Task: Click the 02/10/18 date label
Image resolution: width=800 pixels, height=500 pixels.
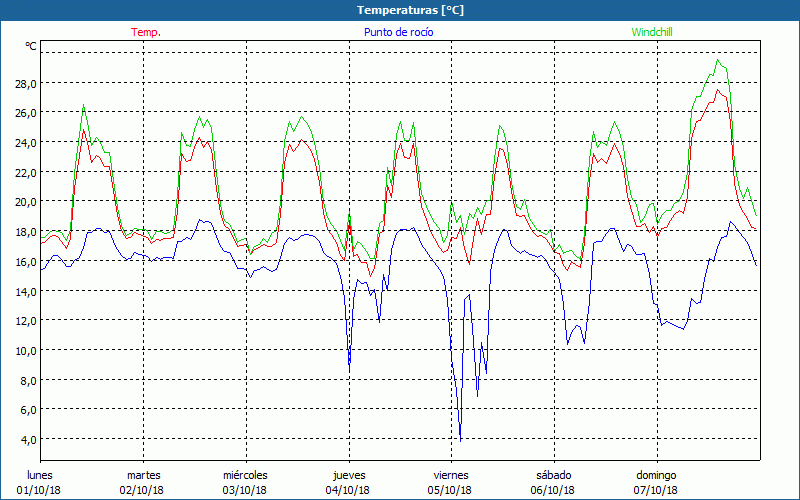Action: tap(142, 490)
